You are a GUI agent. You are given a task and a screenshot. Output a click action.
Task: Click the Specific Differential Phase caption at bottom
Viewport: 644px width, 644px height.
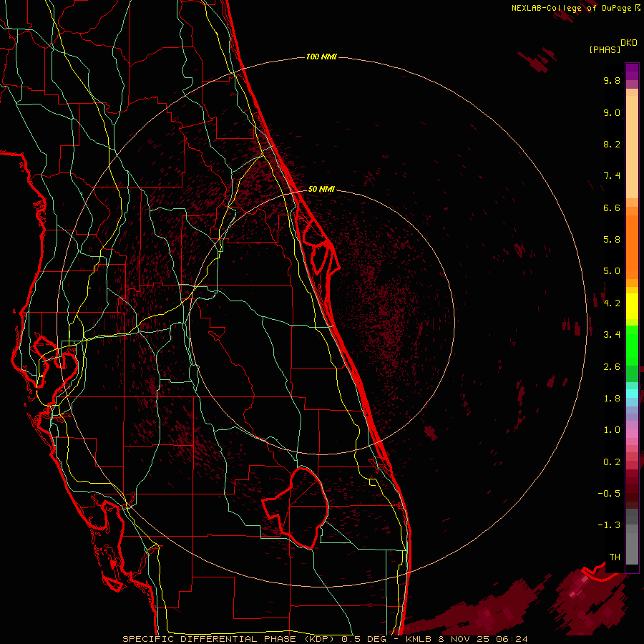326,639
